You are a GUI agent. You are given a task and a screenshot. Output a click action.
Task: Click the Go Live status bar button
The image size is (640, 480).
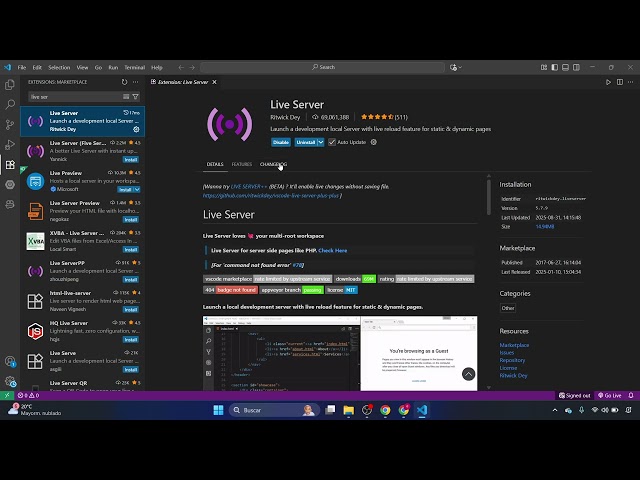(610, 395)
